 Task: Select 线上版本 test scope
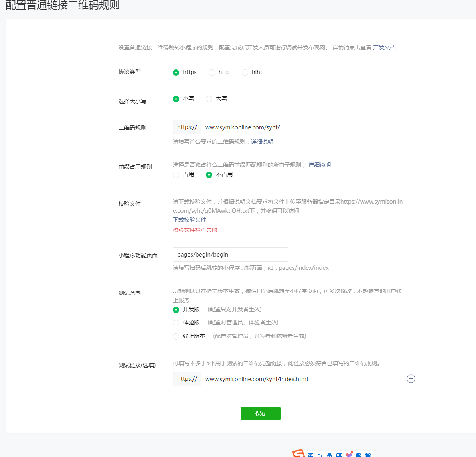pyautogui.click(x=176, y=336)
